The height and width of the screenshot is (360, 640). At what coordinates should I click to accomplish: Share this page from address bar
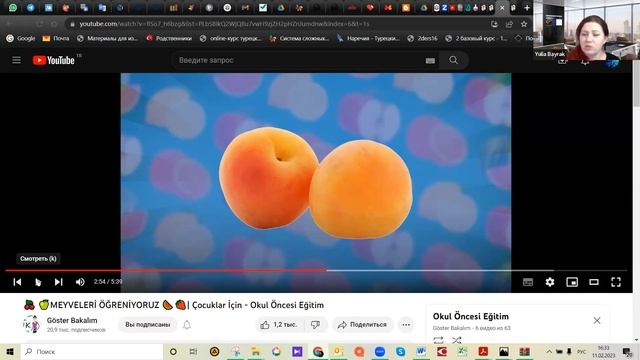[509, 24]
